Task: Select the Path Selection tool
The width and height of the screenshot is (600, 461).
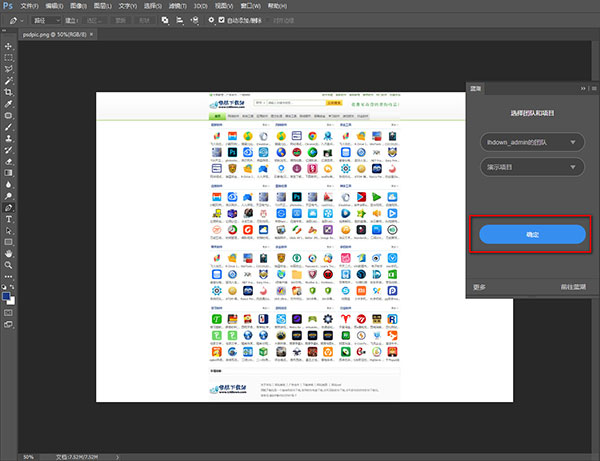Action: click(x=8, y=231)
